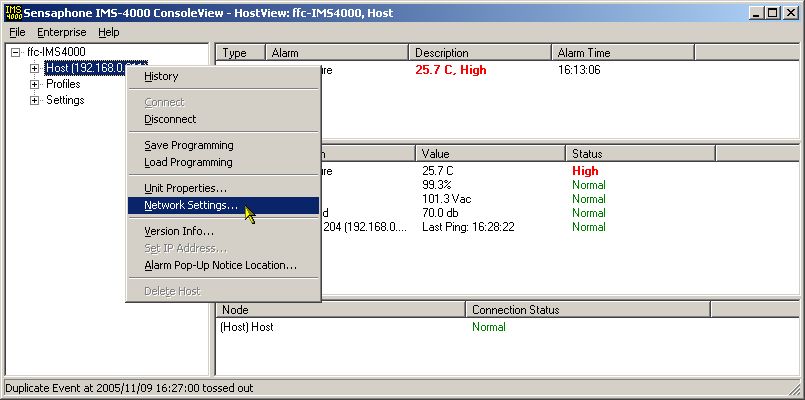Click the Normal status in the Last Ping row
805x400 pixels.
pos(589,227)
